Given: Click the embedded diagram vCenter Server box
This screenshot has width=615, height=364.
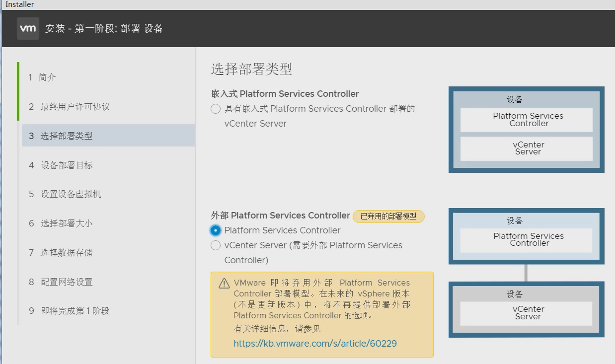Looking at the screenshot, I should point(527,148).
